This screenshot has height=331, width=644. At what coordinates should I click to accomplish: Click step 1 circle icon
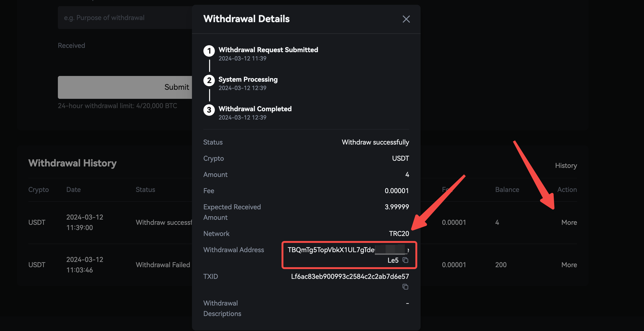tap(209, 51)
